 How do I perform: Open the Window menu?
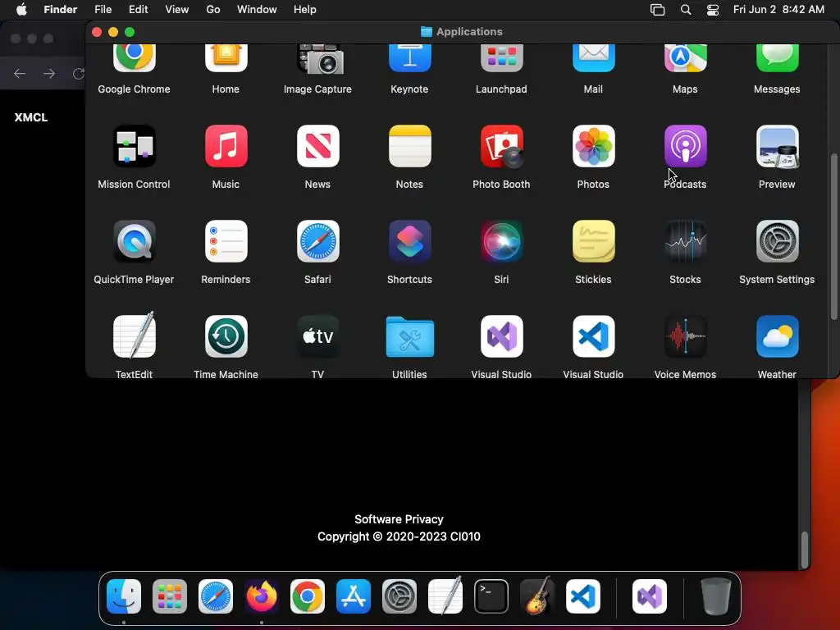(257, 10)
